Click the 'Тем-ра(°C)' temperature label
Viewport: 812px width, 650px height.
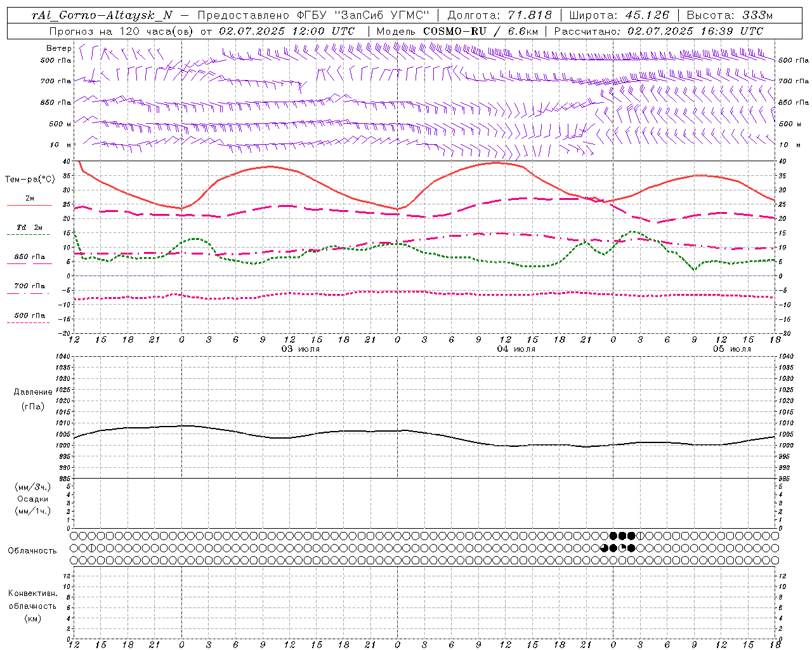pyautogui.click(x=30, y=180)
